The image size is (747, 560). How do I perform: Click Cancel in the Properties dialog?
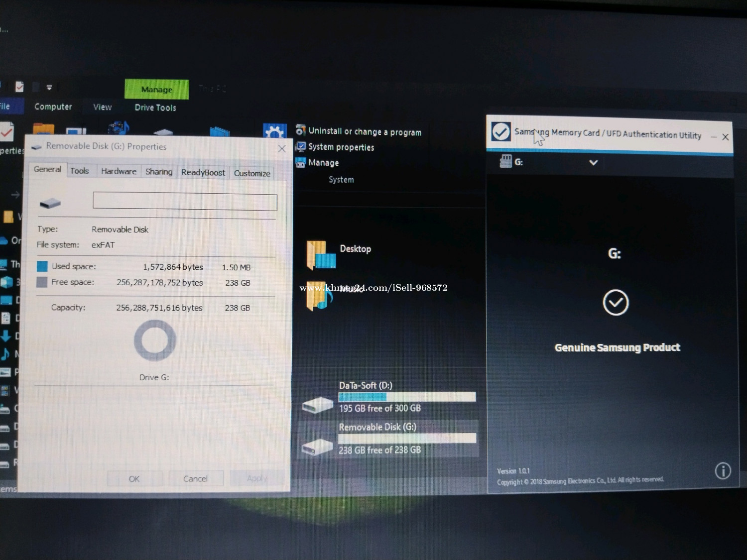(x=195, y=478)
